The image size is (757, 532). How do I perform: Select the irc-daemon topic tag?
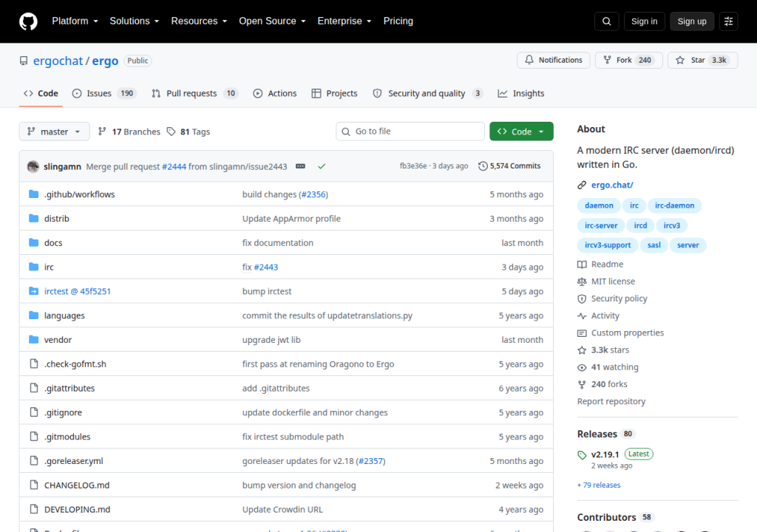tap(674, 205)
